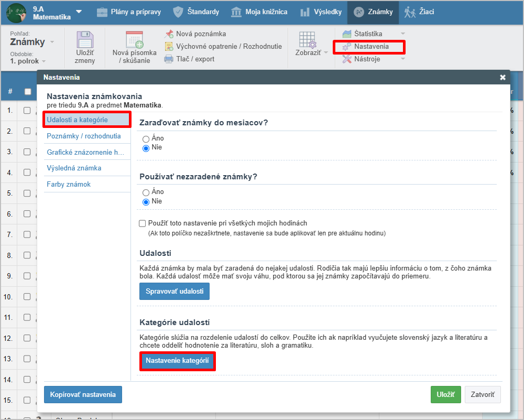Click the Tlač / export printer icon
This screenshot has height=420, width=524.
coord(169,59)
